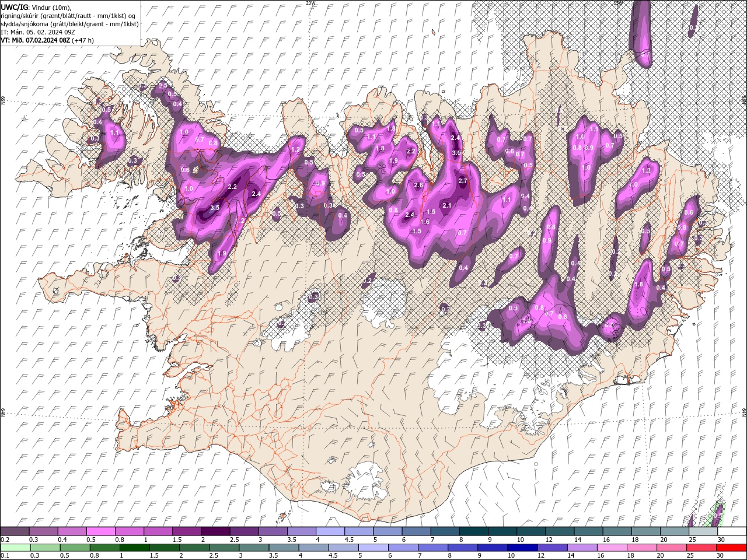Click the 15W longitude label at top
747x560 pixels.
click(x=618, y=3)
